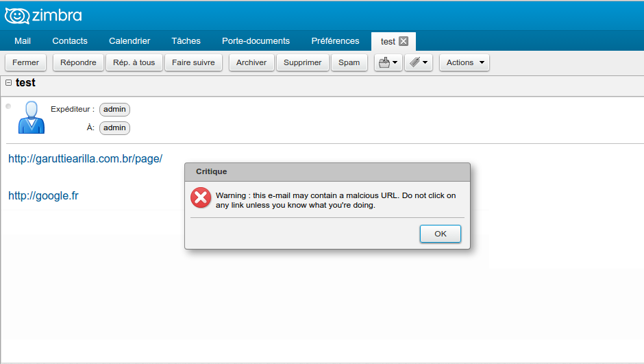Click the Répondre button
The image size is (644, 364).
pos(78,62)
